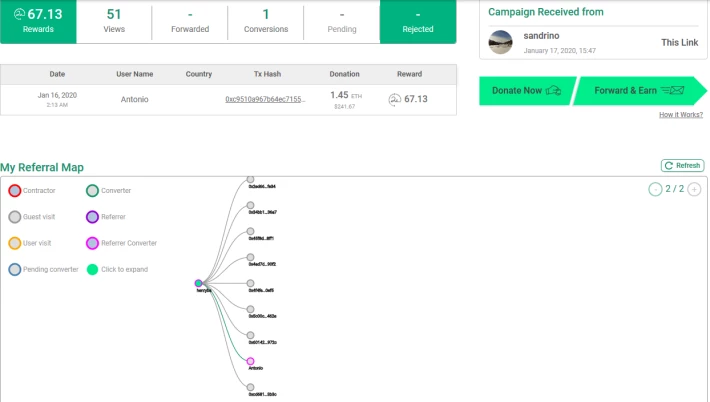Click the root referrer node in the map
Image resolution: width=710 pixels, height=402 pixels.
coord(199,284)
